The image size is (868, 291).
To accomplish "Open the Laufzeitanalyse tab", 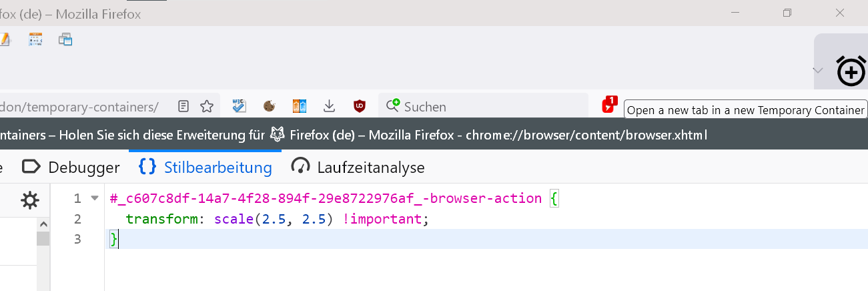I will click(x=358, y=167).
